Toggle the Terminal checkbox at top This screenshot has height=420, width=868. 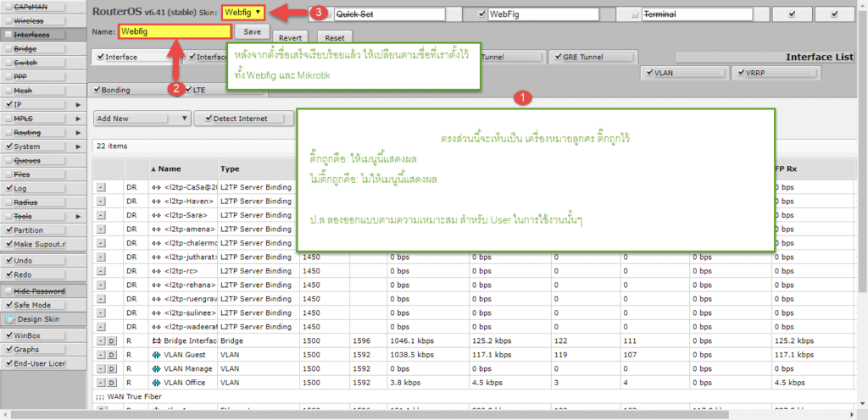coord(635,15)
